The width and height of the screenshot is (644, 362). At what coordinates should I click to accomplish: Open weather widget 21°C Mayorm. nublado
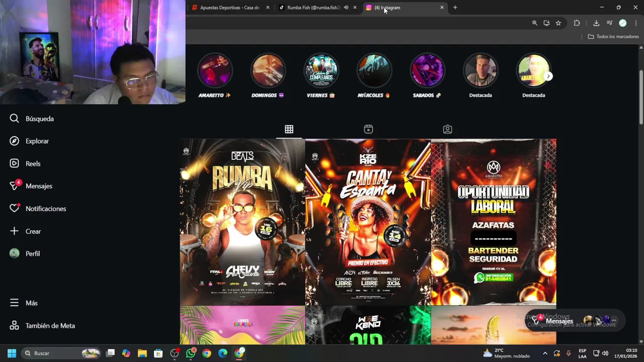506,353
